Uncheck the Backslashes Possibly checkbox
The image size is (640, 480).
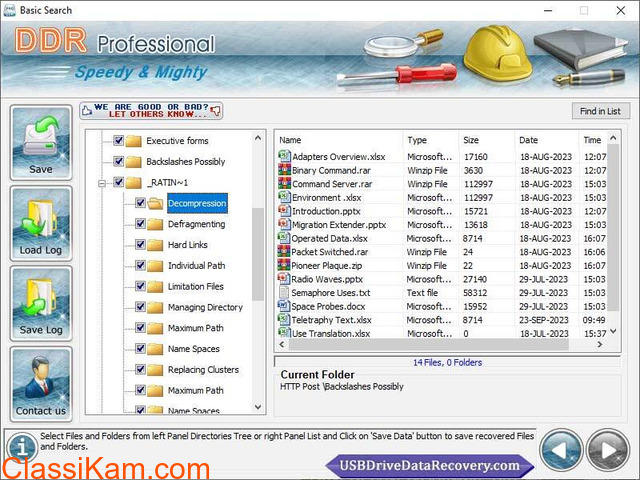(x=118, y=161)
